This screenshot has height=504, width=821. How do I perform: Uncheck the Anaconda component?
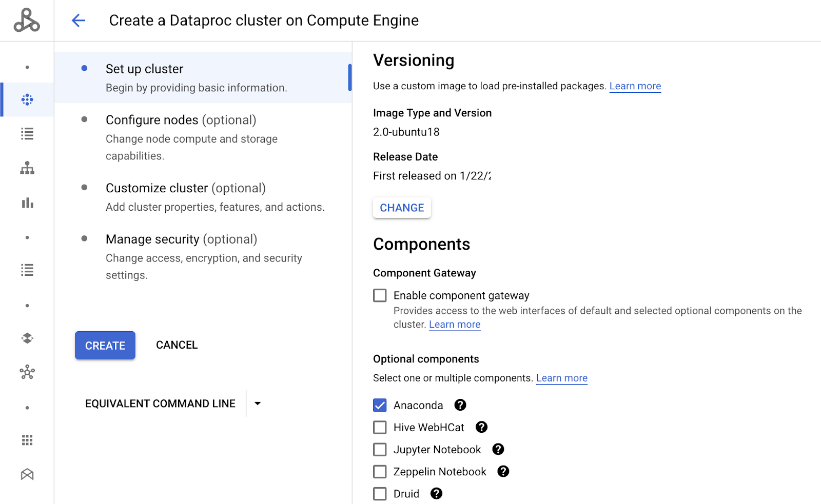(x=380, y=405)
